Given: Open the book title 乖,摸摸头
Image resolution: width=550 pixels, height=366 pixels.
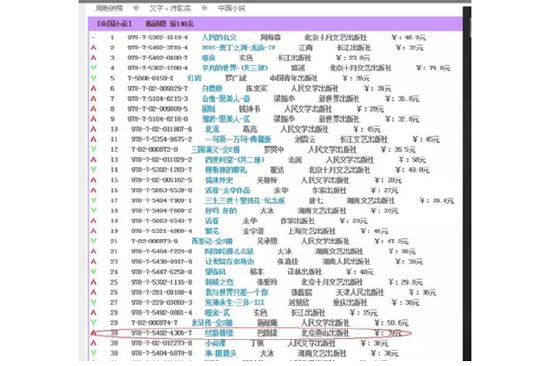Looking at the screenshot, I should (221, 353).
